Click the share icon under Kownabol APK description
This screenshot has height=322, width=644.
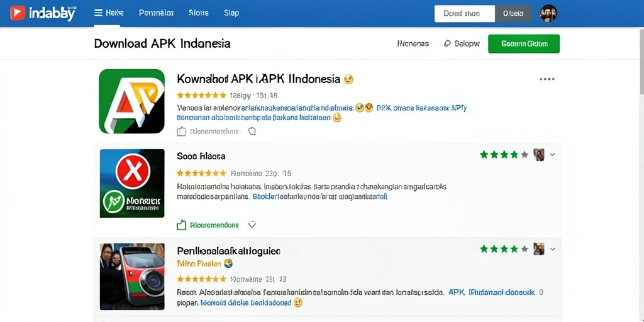point(252,131)
